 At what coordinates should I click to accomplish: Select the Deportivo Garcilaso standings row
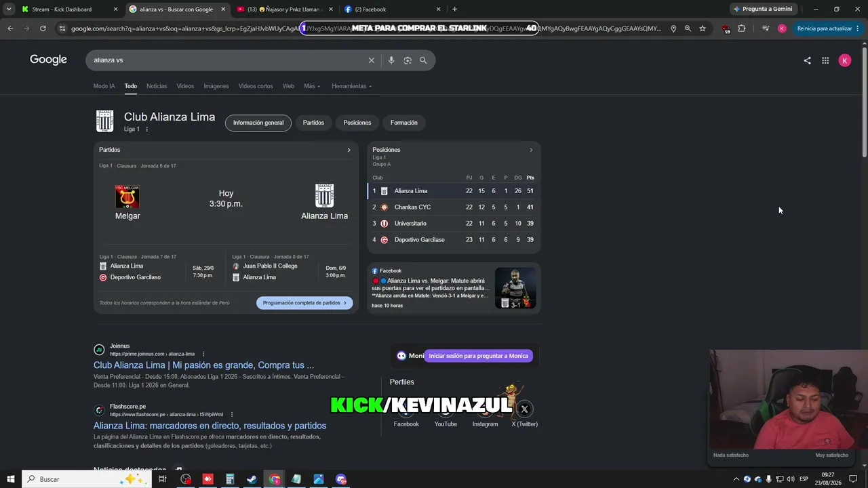pyautogui.click(x=453, y=240)
